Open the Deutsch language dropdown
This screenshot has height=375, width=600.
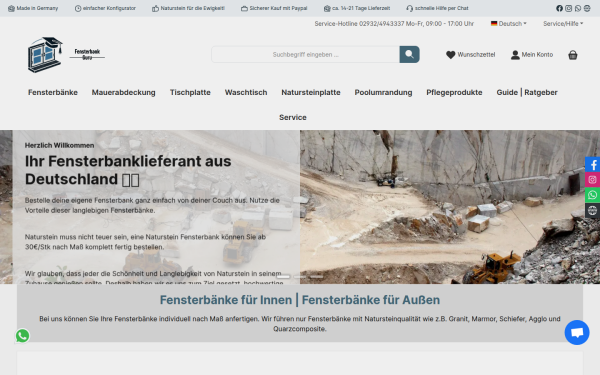pyautogui.click(x=509, y=24)
